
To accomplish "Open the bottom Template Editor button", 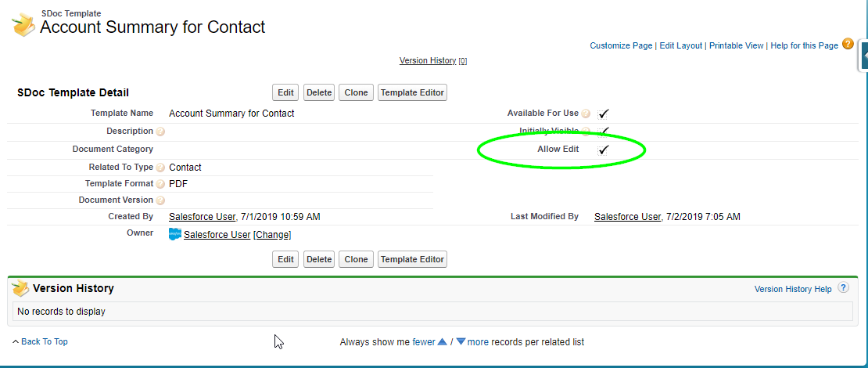I will pyautogui.click(x=412, y=259).
